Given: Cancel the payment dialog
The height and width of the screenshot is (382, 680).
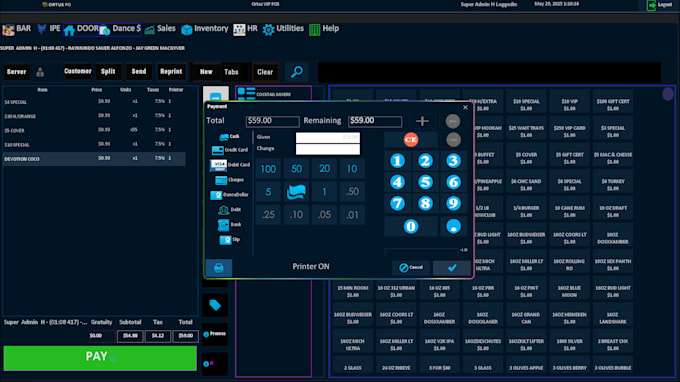Looking at the screenshot, I should (x=411, y=268).
